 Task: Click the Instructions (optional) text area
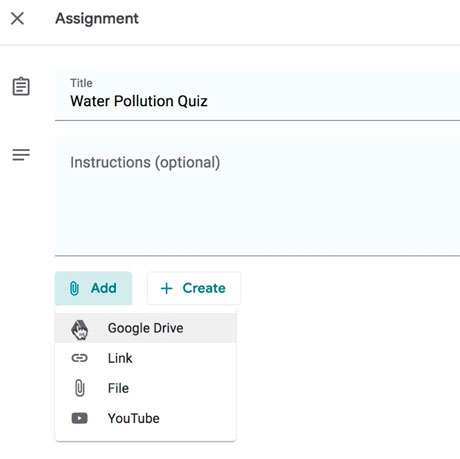pyautogui.click(x=257, y=196)
